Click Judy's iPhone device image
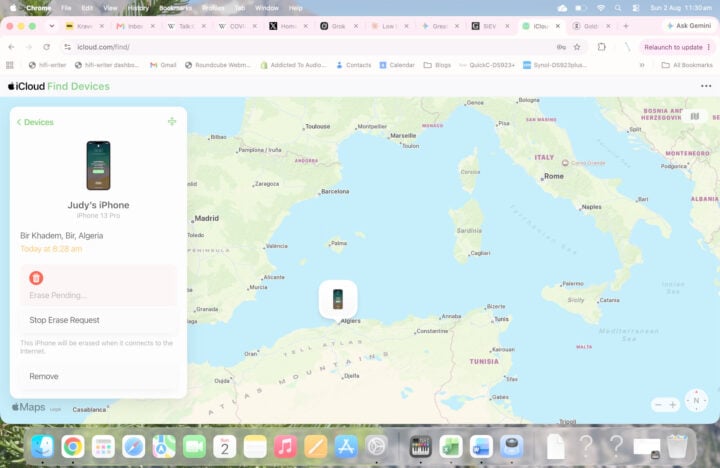The image size is (720, 468). tap(98, 165)
